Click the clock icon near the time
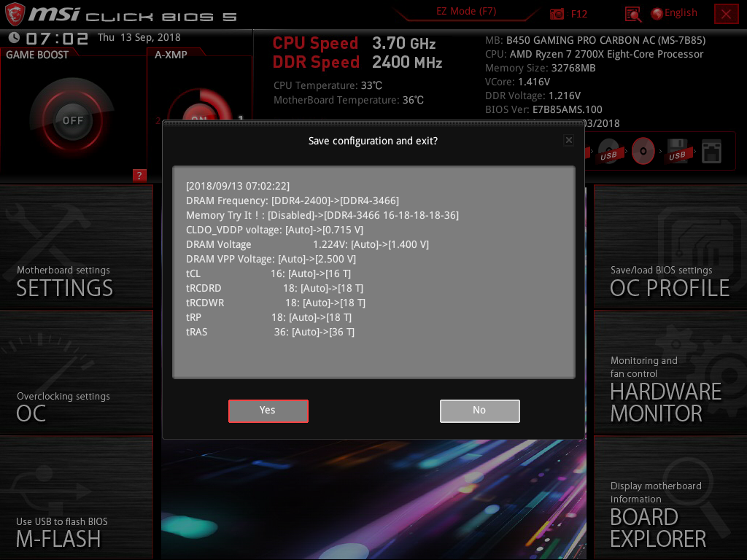747x560 pixels. coord(15,37)
